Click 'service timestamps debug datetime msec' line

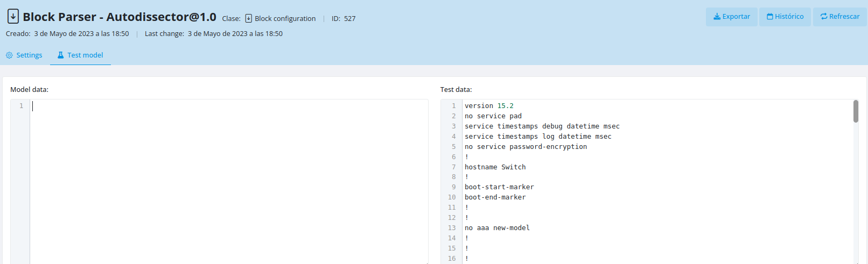(x=542, y=126)
